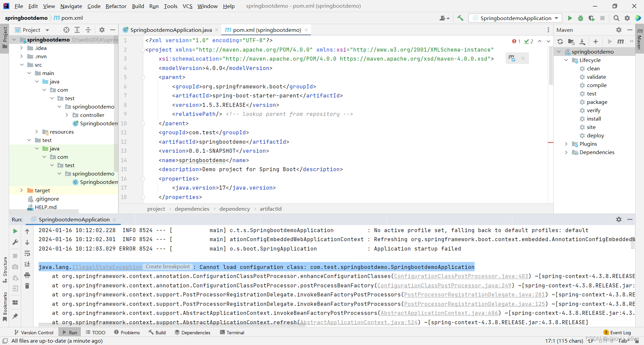Click the green Run button in top toolbar
The image size is (644, 345).
[570, 18]
